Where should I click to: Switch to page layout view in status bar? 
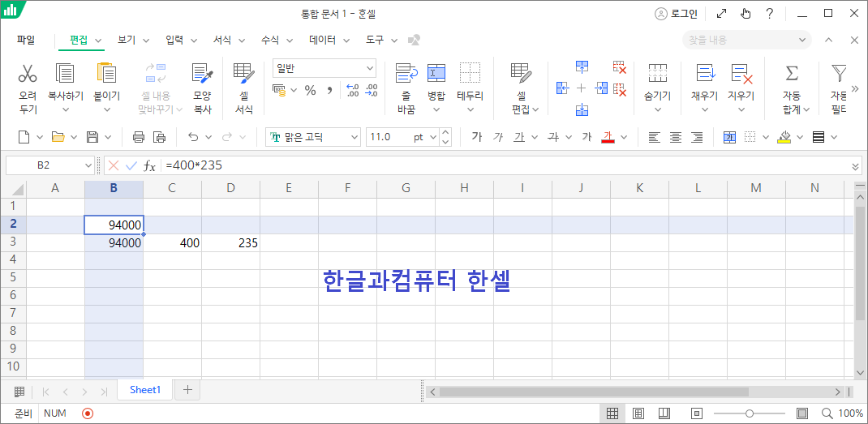point(638,413)
